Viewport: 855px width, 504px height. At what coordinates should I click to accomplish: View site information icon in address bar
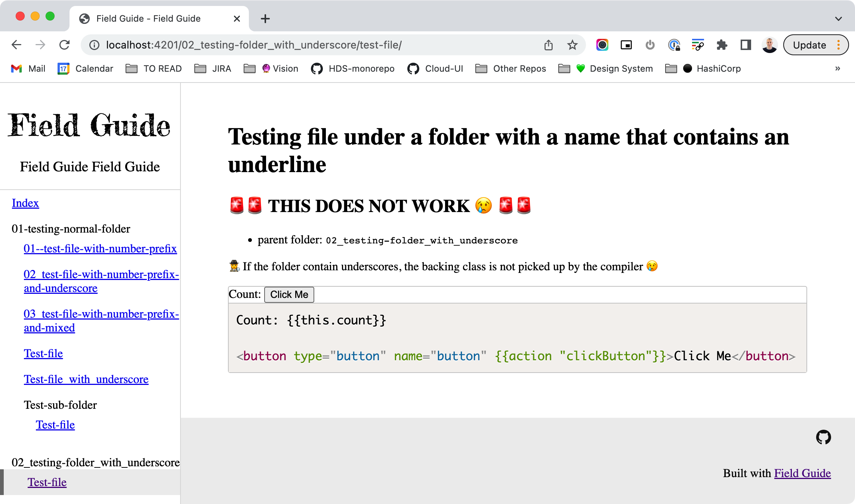pyautogui.click(x=94, y=45)
